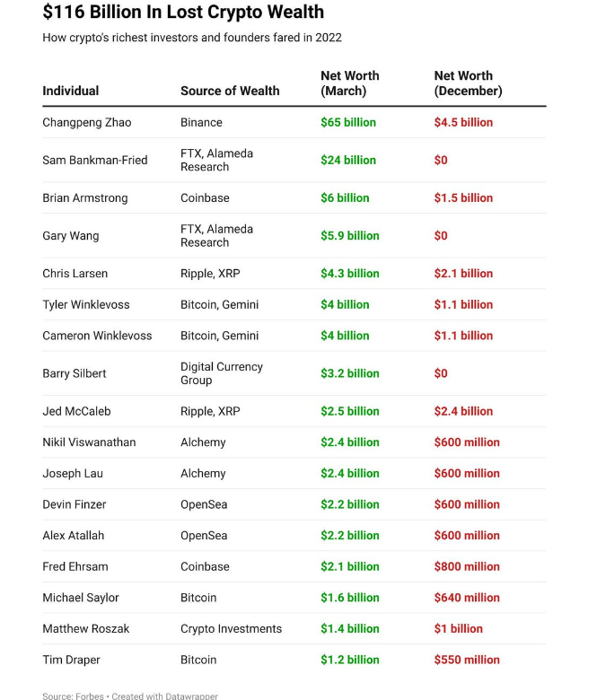Click the "Source of Wealth" column header
Viewport: 597px width, 700px height.
[x=230, y=91]
